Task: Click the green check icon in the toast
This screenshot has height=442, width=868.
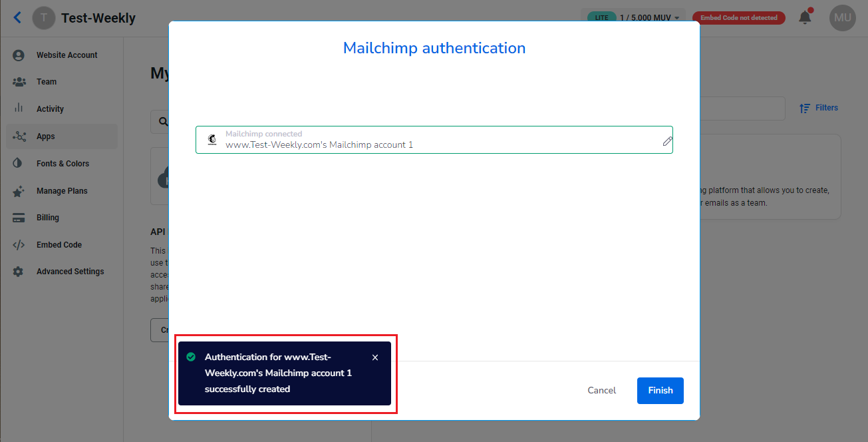Action: pyautogui.click(x=191, y=357)
